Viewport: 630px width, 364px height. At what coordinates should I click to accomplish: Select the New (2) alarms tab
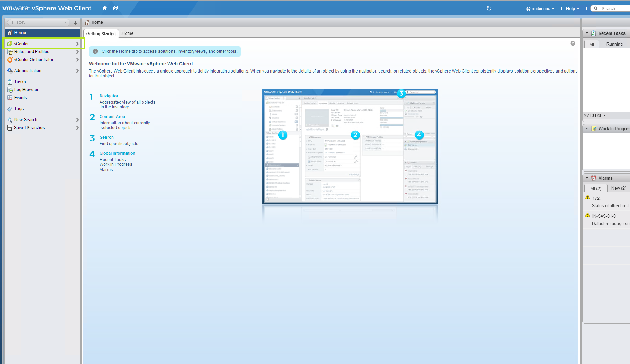click(619, 188)
